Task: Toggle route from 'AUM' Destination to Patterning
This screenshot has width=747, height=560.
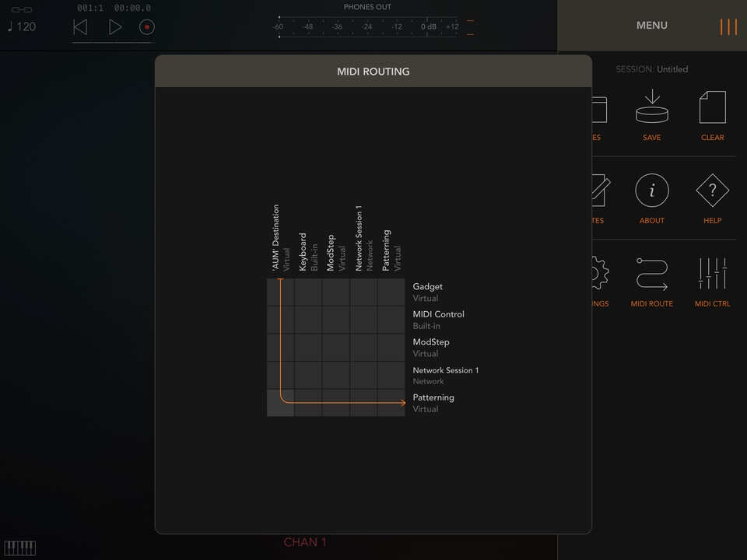Action: (x=281, y=403)
